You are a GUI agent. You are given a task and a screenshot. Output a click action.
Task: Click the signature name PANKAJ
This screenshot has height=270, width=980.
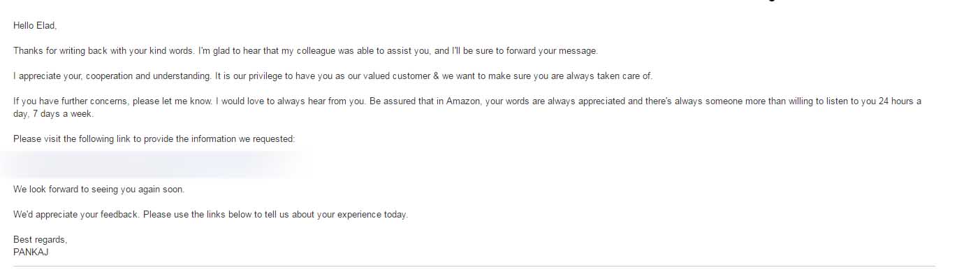click(31, 253)
